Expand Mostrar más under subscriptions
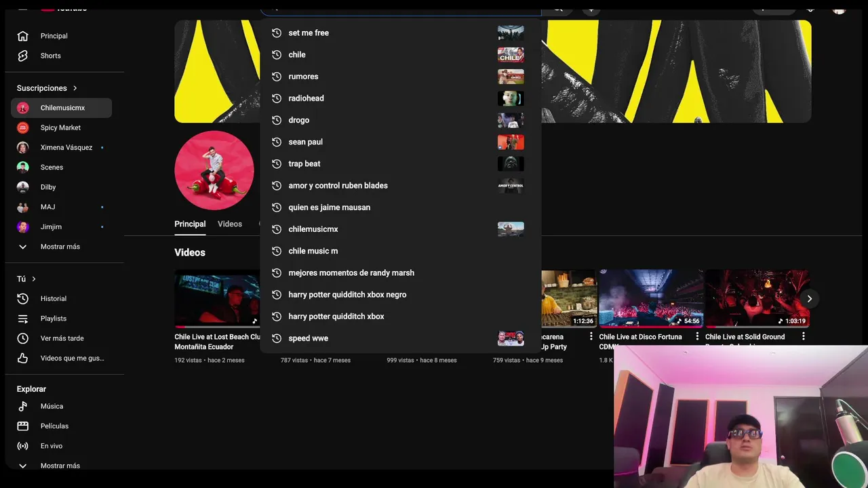The image size is (868, 488). coord(61,247)
